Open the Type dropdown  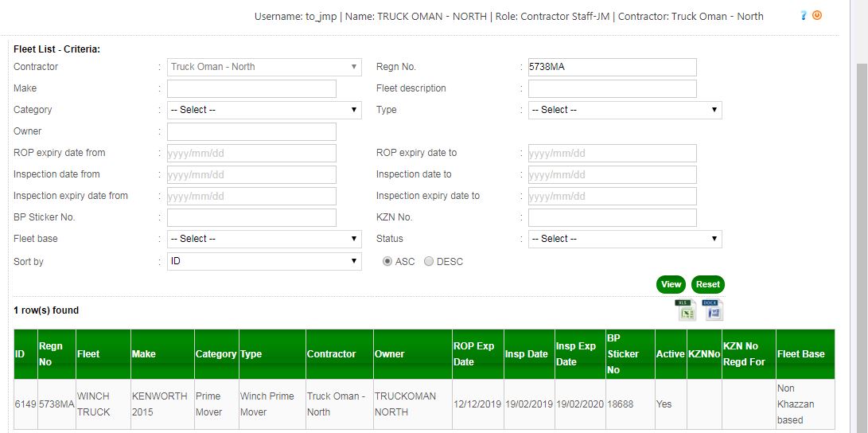pyautogui.click(x=625, y=110)
